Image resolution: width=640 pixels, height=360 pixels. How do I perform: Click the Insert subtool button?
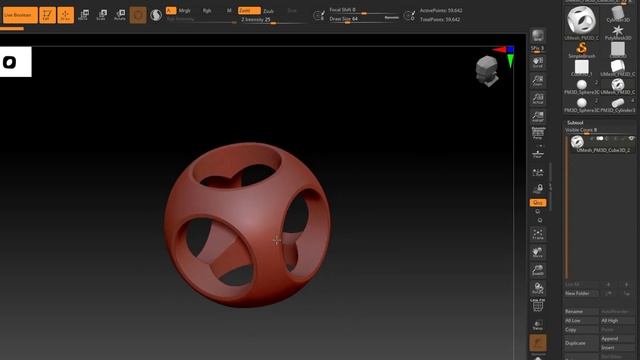618,348
